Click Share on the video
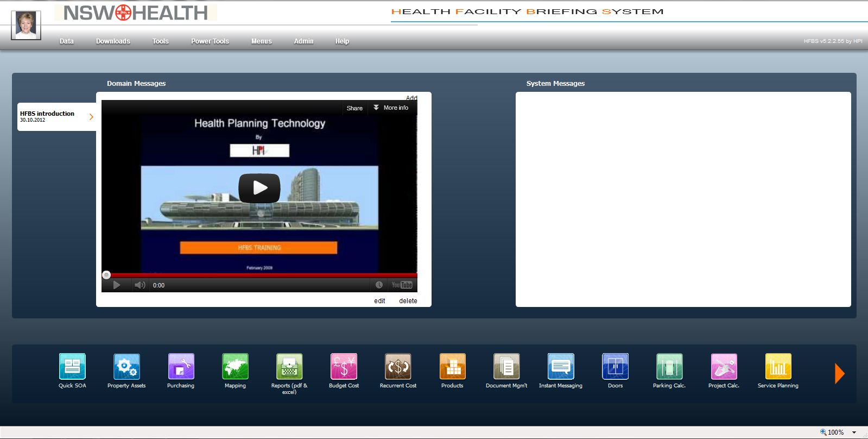 pos(354,108)
